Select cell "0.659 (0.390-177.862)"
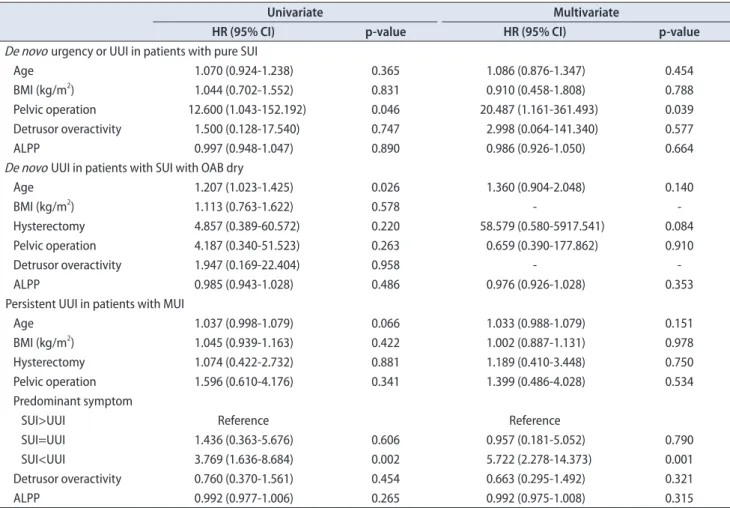This screenshot has width=730, height=508. click(x=542, y=245)
